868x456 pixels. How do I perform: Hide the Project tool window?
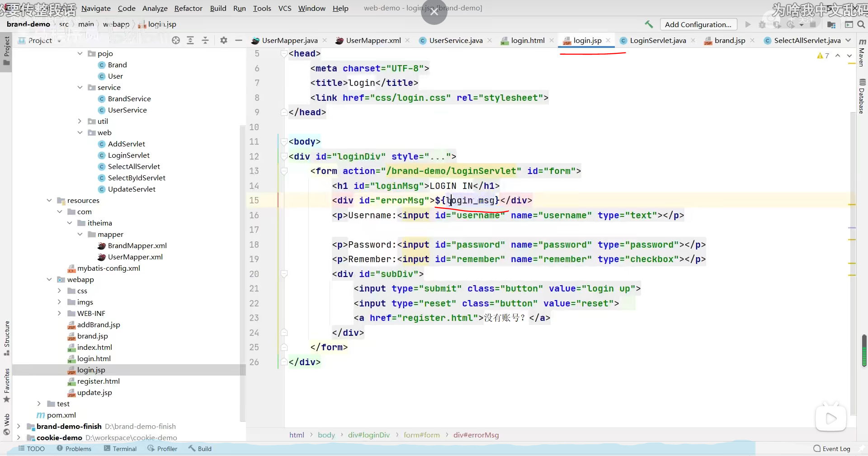coord(239,40)
